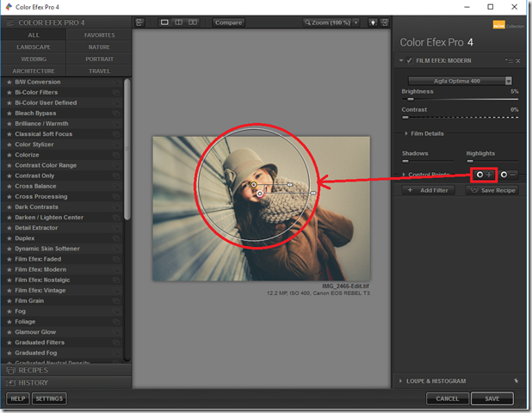Viewport: 532px width, 413px height.
Task: Favorite the Bleach Bypass filter star
Action: pyautogui.click(x=9, y=114)
